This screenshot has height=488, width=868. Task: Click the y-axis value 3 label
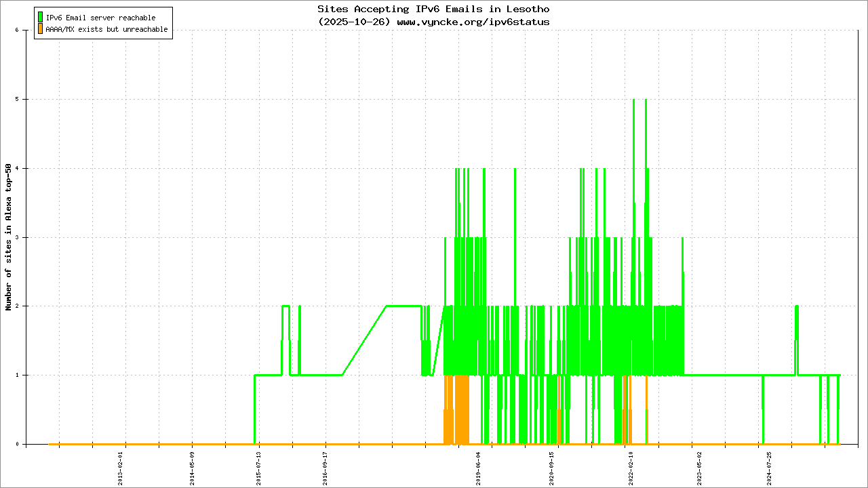(16, 237)
